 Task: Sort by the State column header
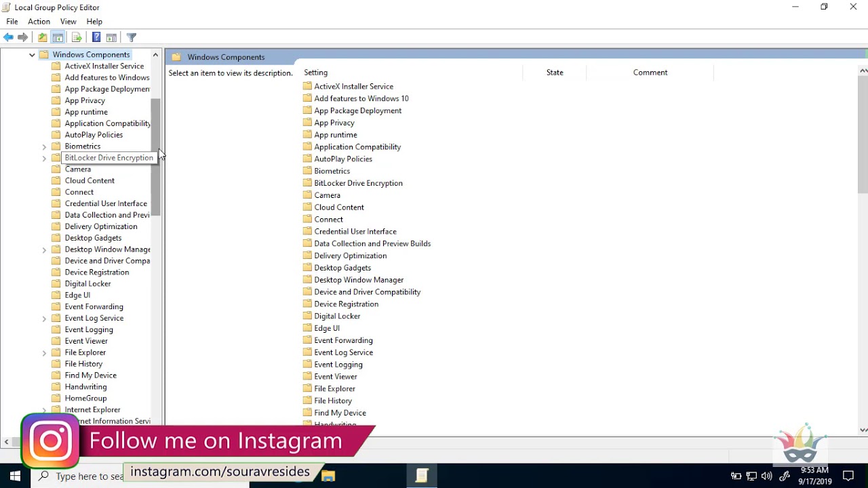point(555,73)
